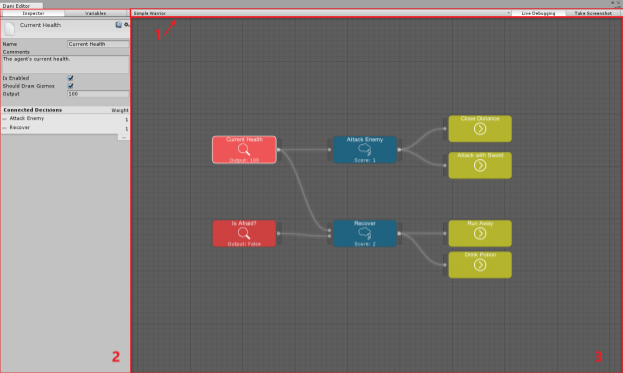Click the Close Distance action arrow icon

(480, 129)
